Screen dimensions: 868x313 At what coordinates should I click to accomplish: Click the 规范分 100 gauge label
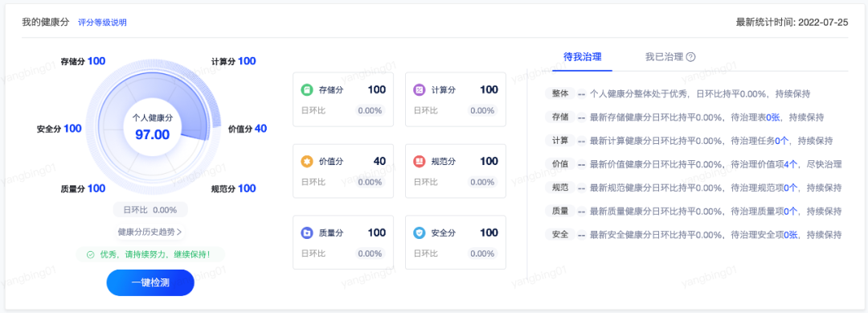point(234,188)
